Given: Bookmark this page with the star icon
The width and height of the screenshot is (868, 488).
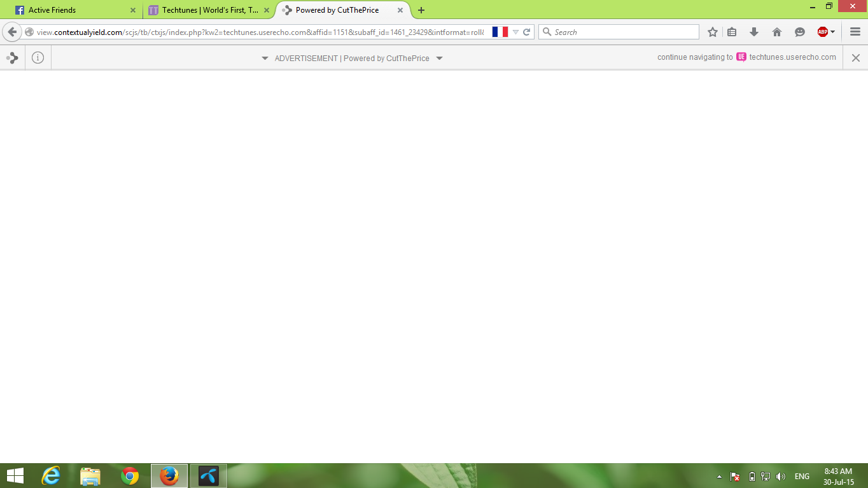Looking at the screenshot, I should [713, 32].
